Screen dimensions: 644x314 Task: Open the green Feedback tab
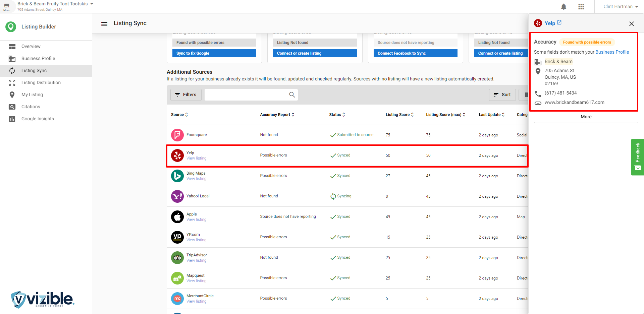637,157
